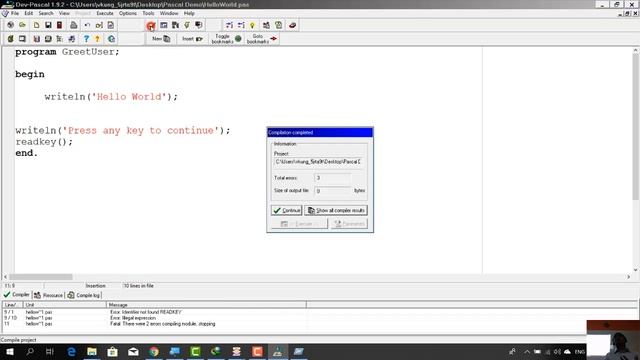Click the New file toolbar icon
Viewport: 640px width, 360px height.
click(36, 25)
